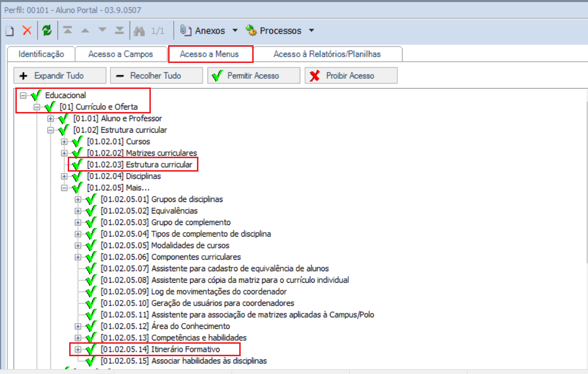Click the Proibir Acesso button
Screen dimensions: 588x374
pyautogui.click(x=351, y=75)
